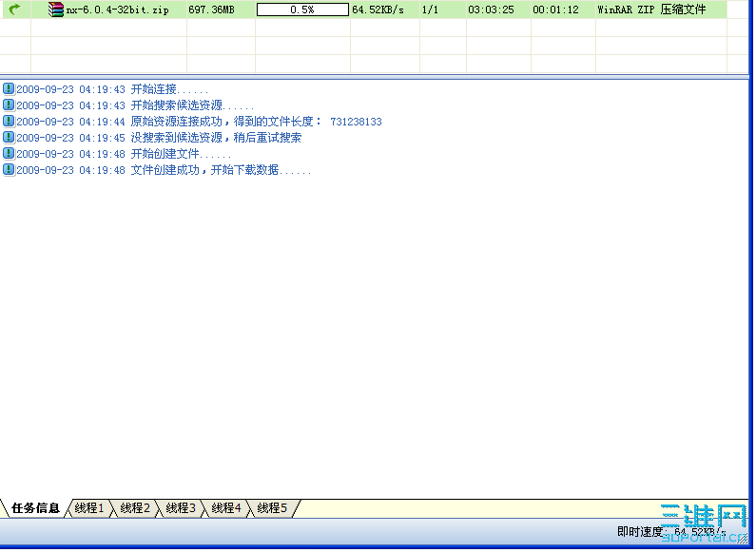Click the WinRAR archive icon of nx-6.0.4-32bit.zip

(x=56, y=10)
